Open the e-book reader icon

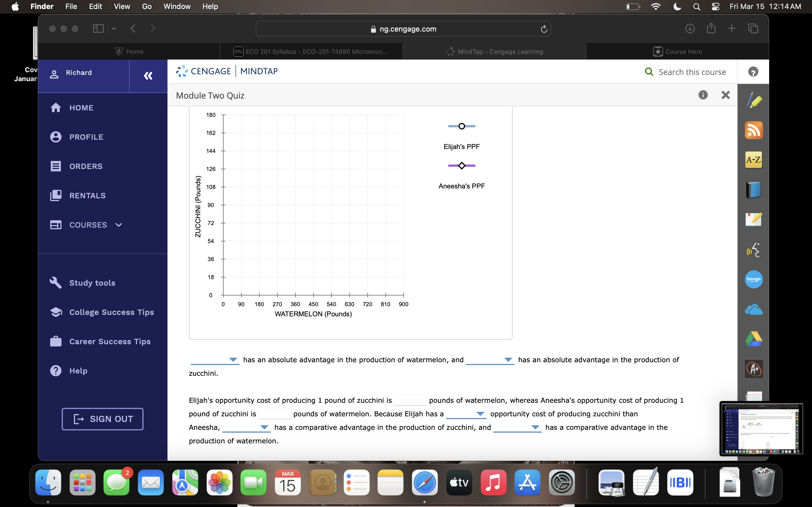tap(754, 190)
